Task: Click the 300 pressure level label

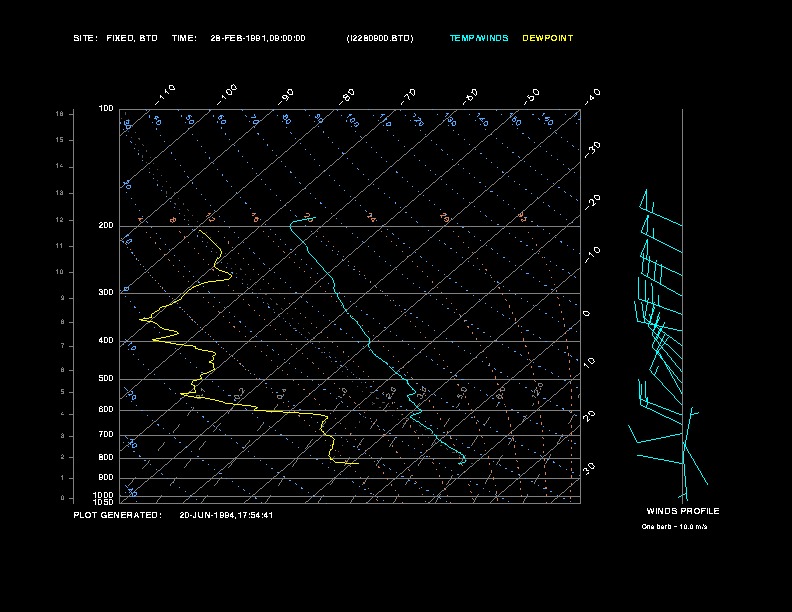Action: (x=106, y=292)
